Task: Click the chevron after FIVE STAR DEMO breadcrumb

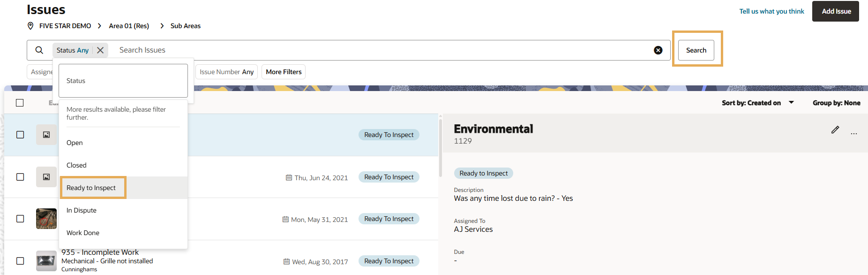Action: tap(99, 26)
